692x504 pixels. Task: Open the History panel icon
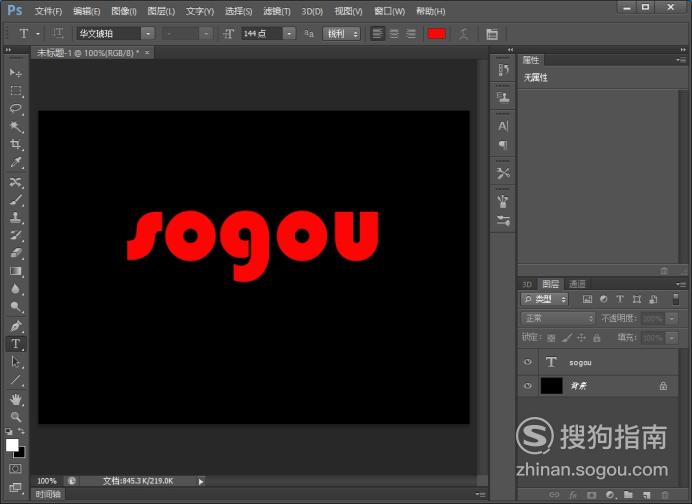(503, 70)
